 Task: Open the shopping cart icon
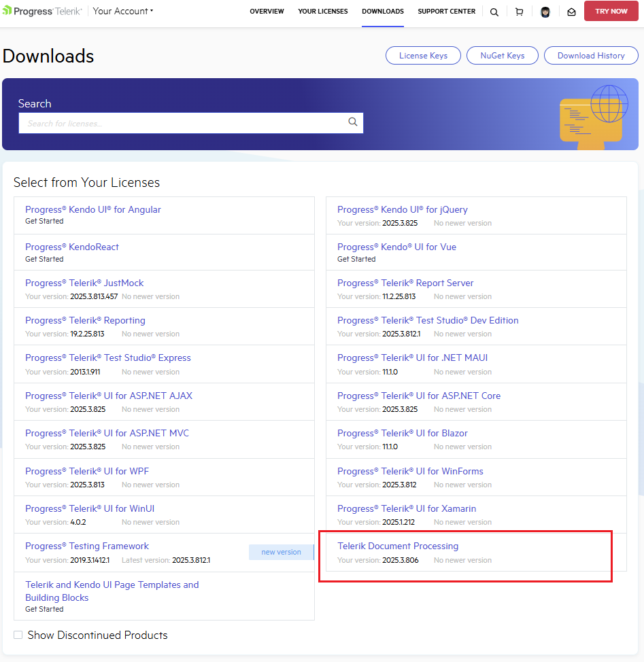click(x=520, y=12)
